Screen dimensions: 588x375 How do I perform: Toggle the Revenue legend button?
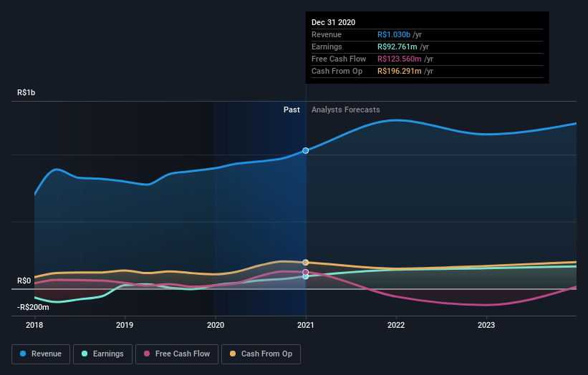(x=41, y=354)
